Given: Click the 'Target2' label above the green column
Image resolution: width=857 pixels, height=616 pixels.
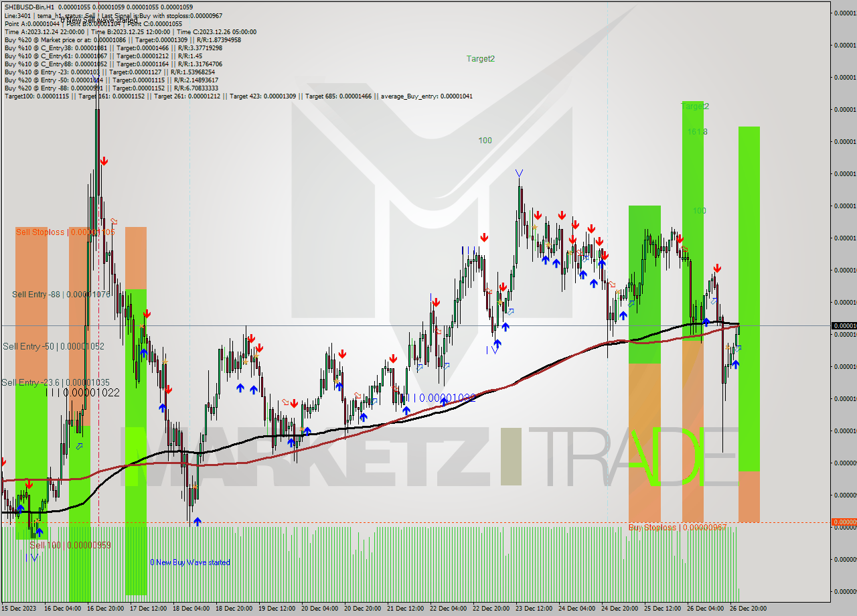Looking at the screenshot, I should [694, 106].
